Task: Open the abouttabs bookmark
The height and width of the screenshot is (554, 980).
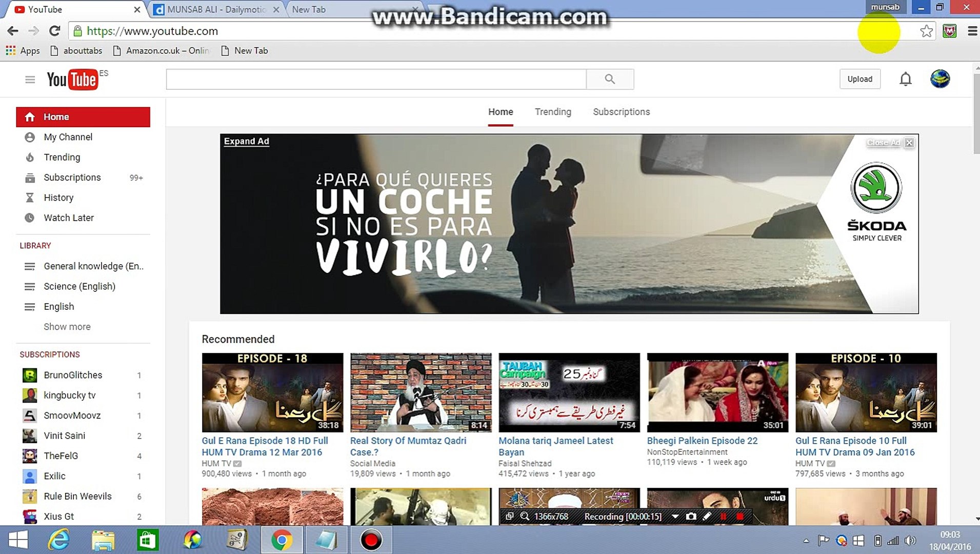Action: pyautogui.click(x=76, y=51)
